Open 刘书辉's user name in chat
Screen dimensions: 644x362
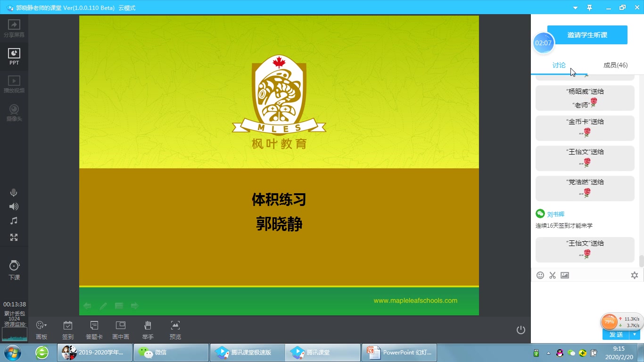pos(556,214)
